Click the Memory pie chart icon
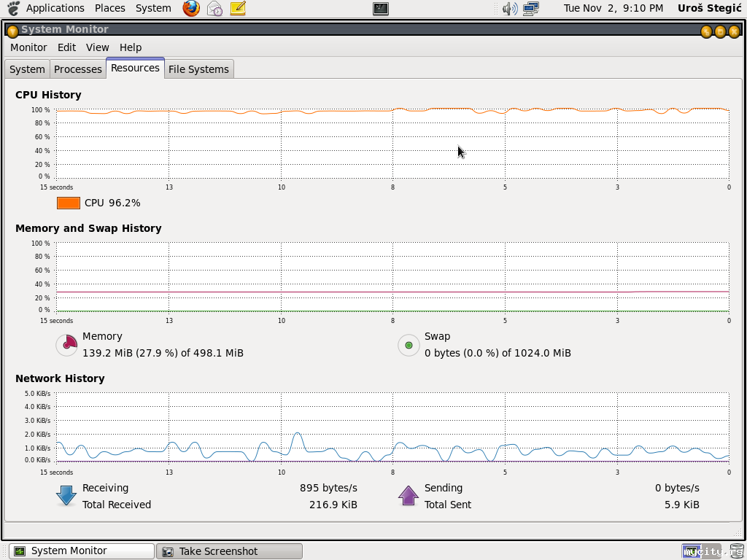The height and width of the screenshot is (560, 747). click(x=66, y=345)
